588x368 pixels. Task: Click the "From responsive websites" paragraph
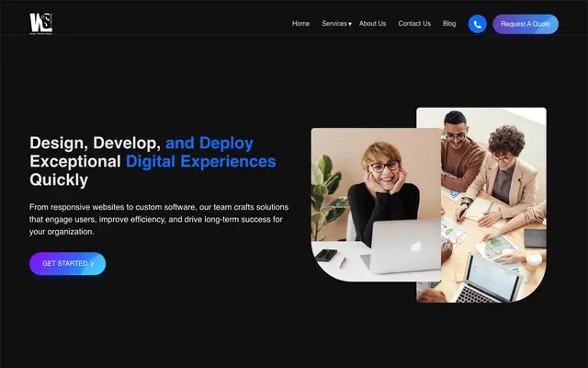(159, 219)
